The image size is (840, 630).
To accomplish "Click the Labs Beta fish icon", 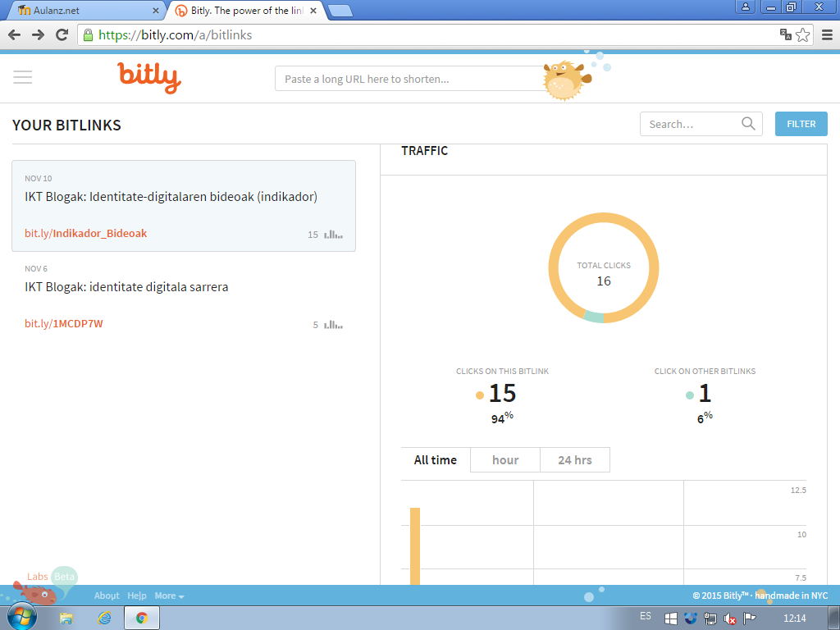I will 35,594.
